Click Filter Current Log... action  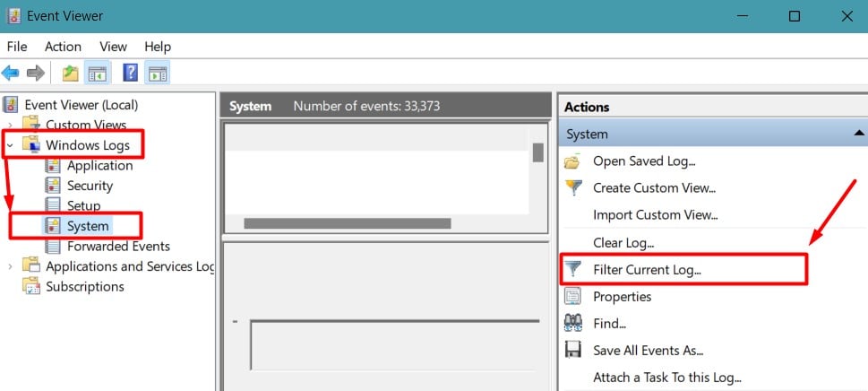(x=647, y=270)
